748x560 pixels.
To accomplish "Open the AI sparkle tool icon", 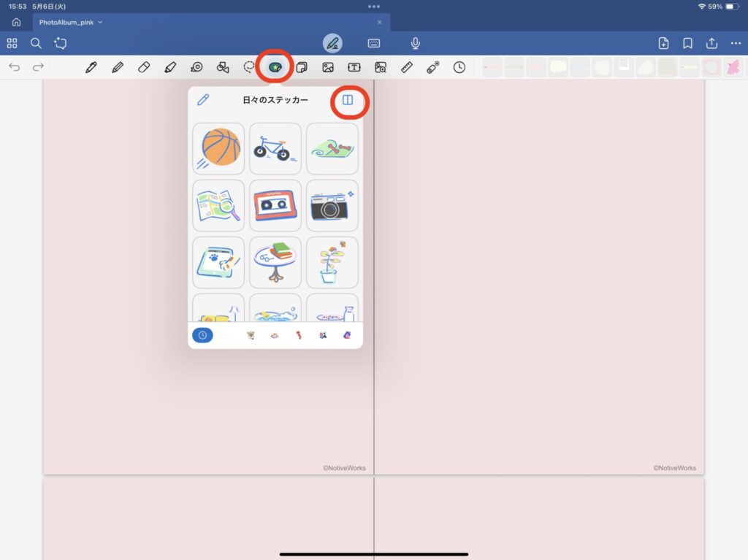I will (60, 43).
